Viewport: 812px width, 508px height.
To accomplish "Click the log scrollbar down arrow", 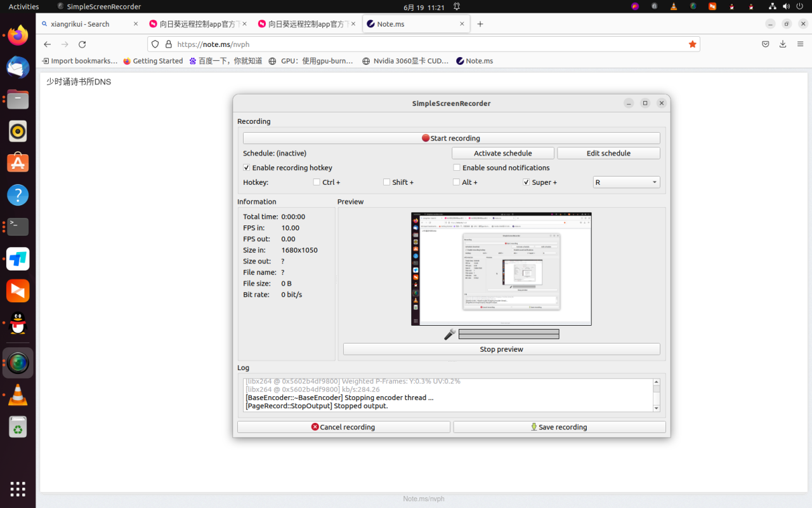I will tap(657, 408).
